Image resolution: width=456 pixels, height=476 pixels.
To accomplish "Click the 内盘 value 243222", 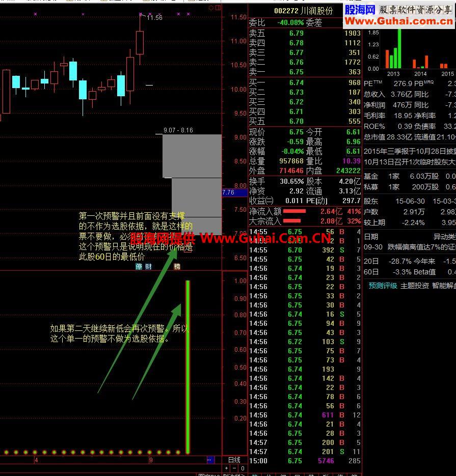I will (348, 171).
